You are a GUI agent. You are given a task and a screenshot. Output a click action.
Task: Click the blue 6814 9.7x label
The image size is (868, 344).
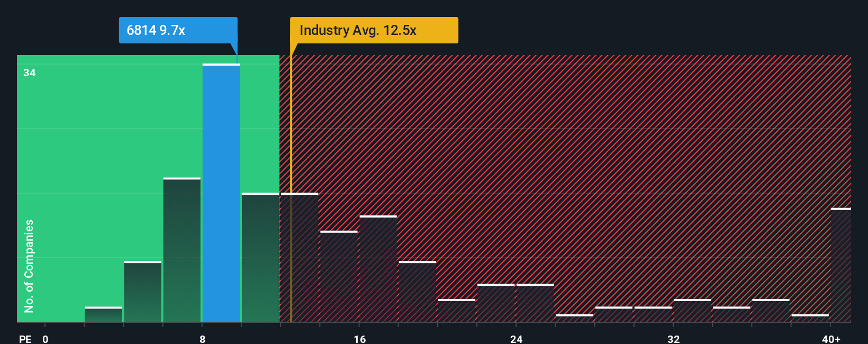[178, 30]
